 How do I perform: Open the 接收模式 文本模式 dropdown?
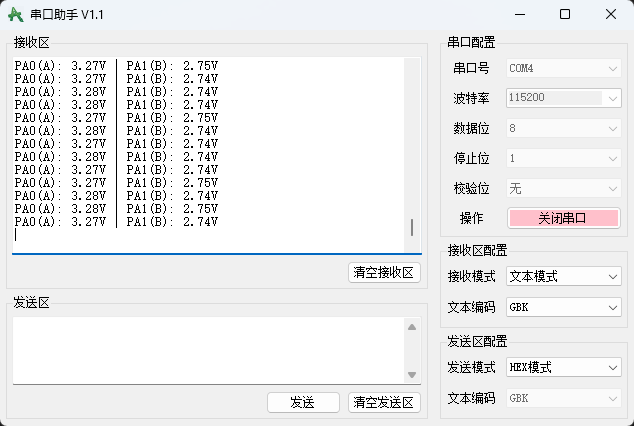click(563, 276)
